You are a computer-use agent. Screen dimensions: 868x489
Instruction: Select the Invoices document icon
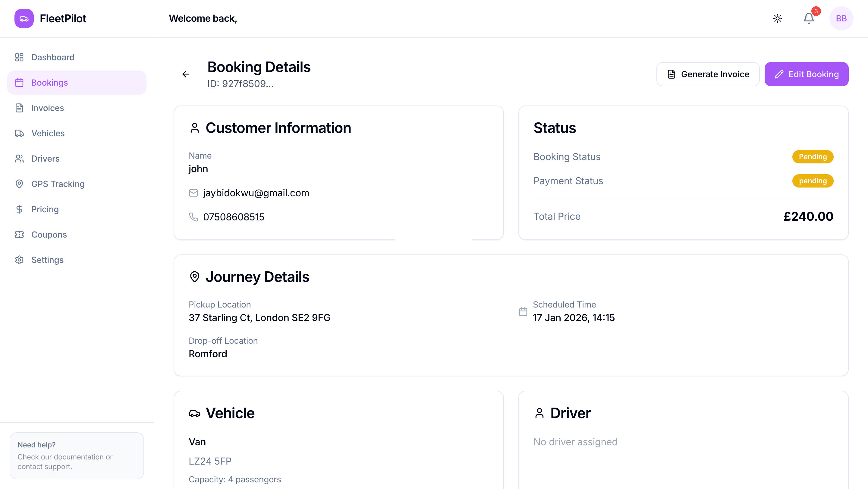[x=19, y=108]
